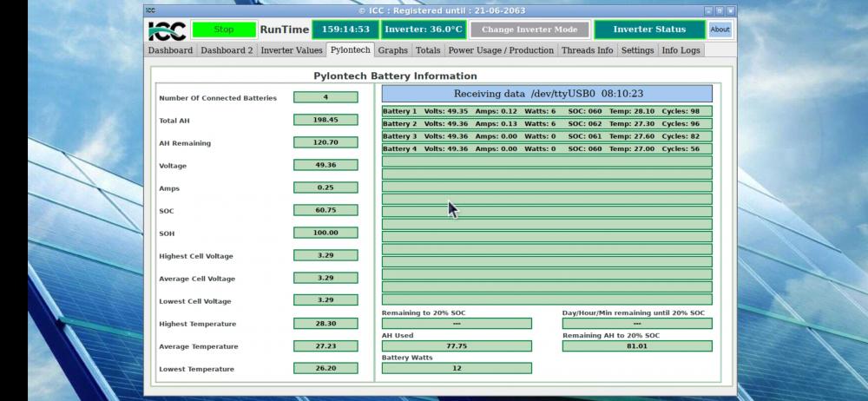The height and width of the screenshot is (401, 868).
Task: Select the Pylontech tab
Action: [351, 49]
